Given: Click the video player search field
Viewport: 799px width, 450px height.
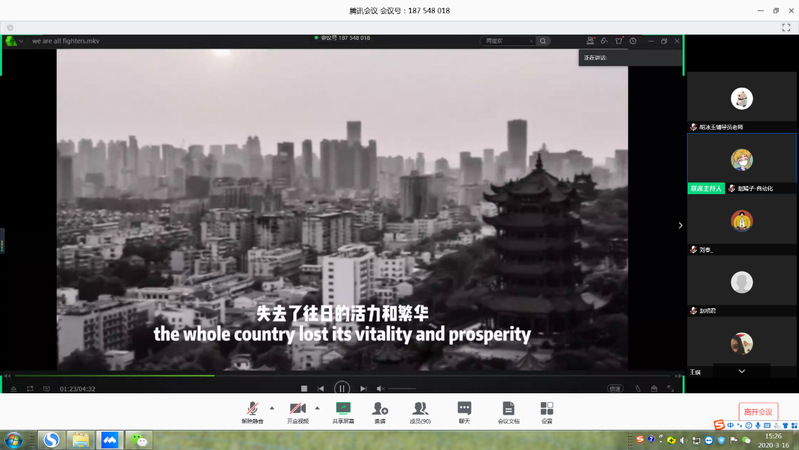Looking at the screenshot, I should point(508,41).
